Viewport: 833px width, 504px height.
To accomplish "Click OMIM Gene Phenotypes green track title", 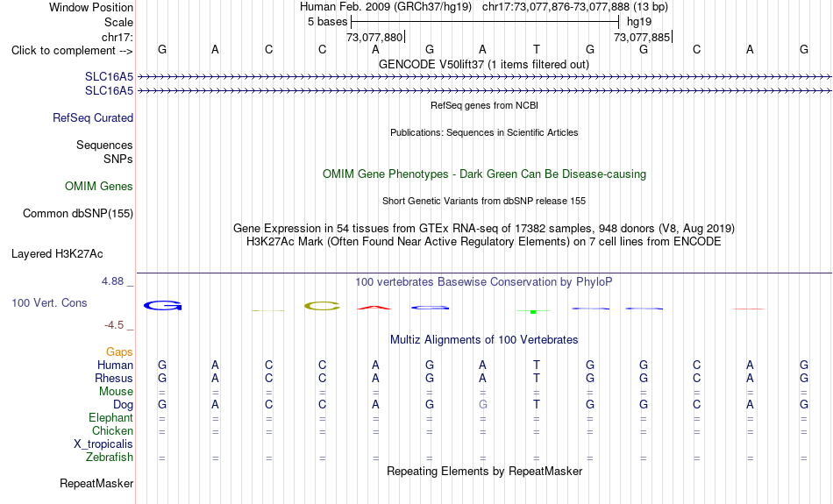I will coord(484,174).
